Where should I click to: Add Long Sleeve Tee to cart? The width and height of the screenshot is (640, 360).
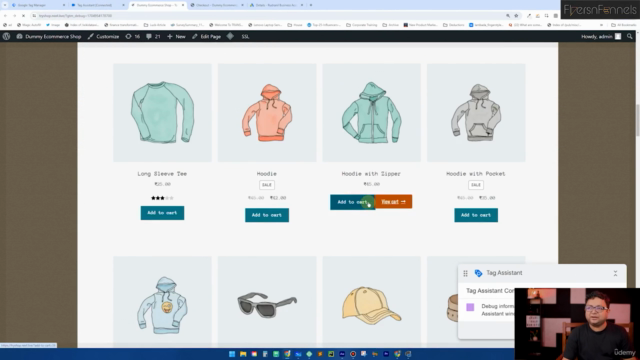(162, 213)
